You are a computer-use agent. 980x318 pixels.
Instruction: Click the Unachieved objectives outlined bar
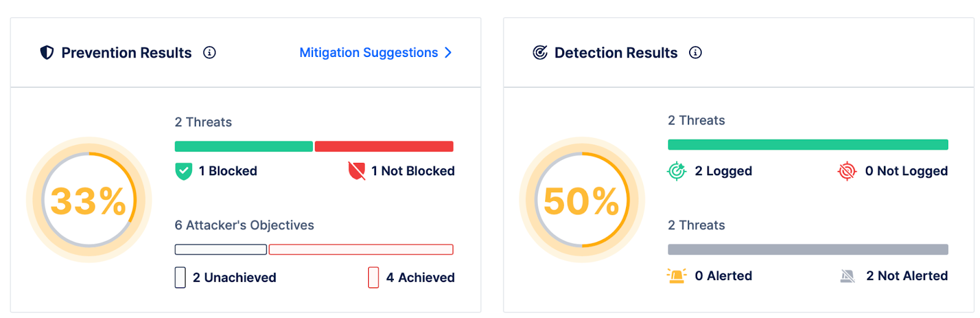[221, 249]
